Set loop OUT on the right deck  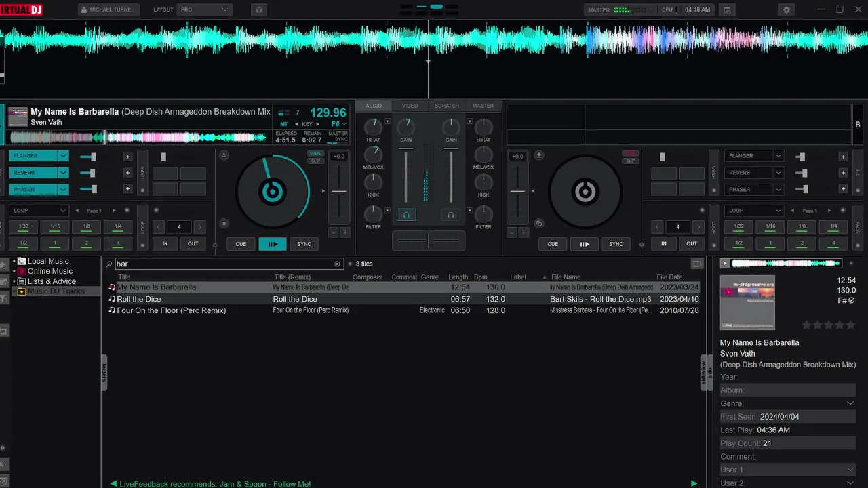click(x=692, y=244)
